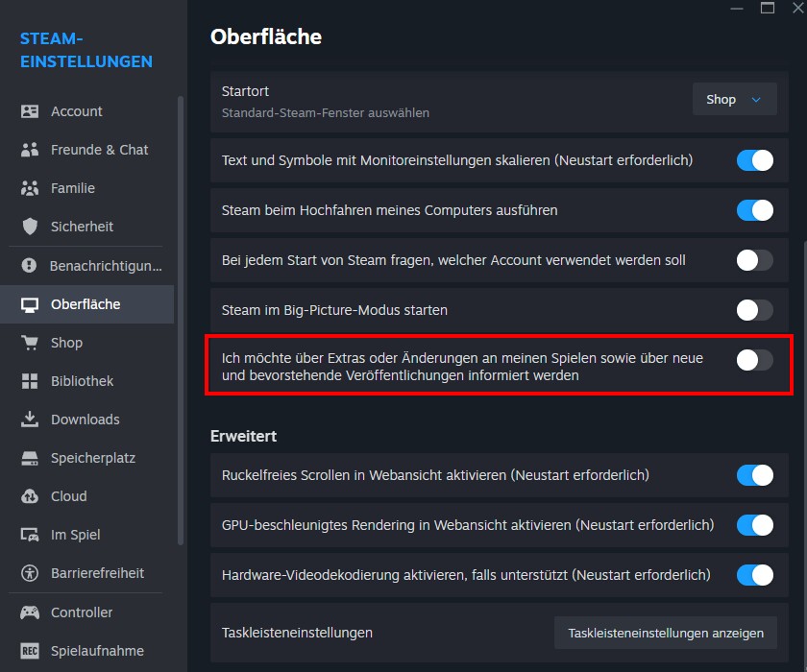Image resolution: width=807 pixels, height=672 pixels.
Task: Click the Bibliothek grid icon
Action: [30, 381]
